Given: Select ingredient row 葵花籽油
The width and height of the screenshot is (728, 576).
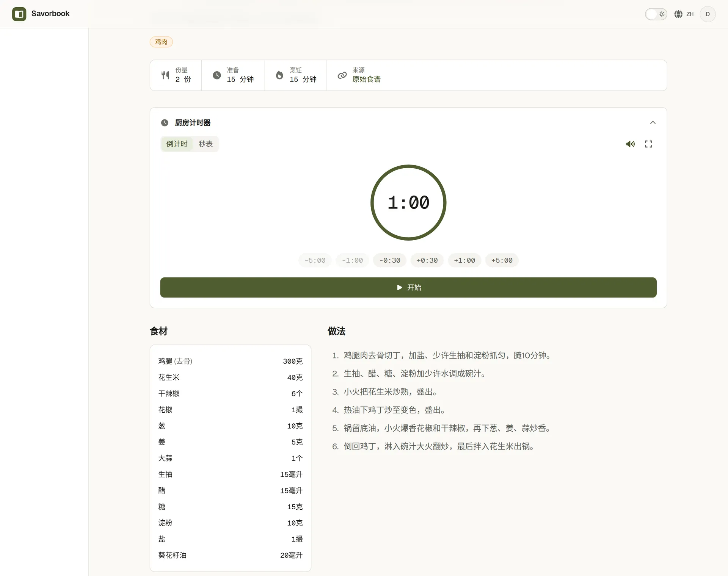Looking at the screenshot, I should pyautogui.click(x=231, y=555).
